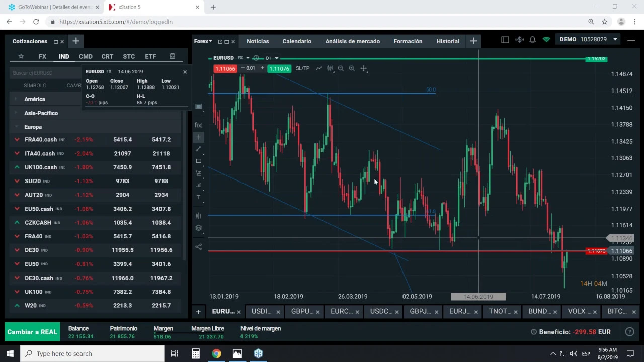The height and width of the screenshot is (362, 644).
Task: Switch to the ETF category tab
Action: click(150, 56)
